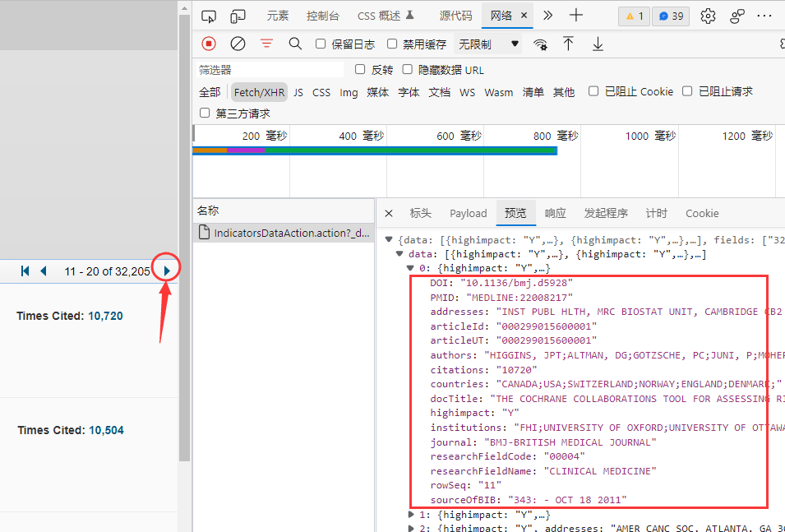Filter requests by 媒体
The width and height of the screenshot is (785, 532).
(377, 92)
